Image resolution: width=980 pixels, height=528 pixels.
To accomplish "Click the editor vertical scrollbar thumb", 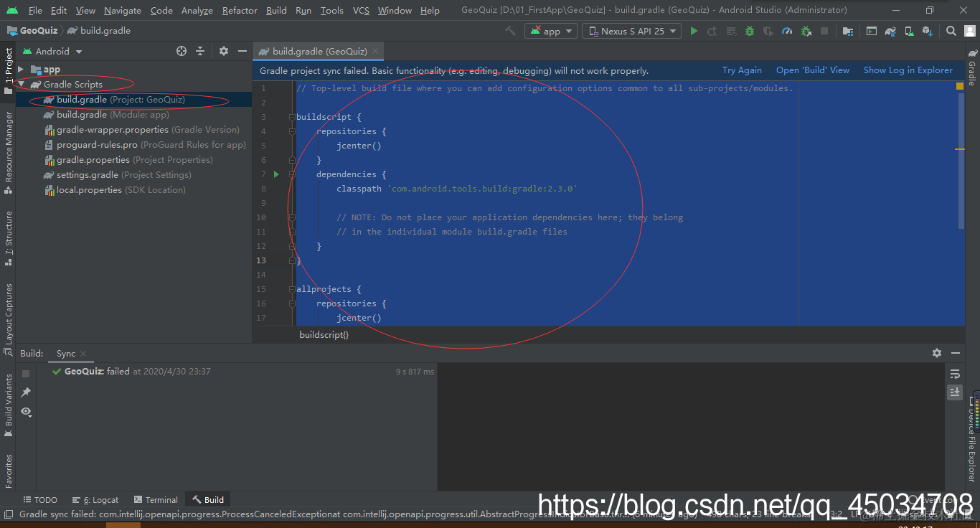I will tap(961, 161).
